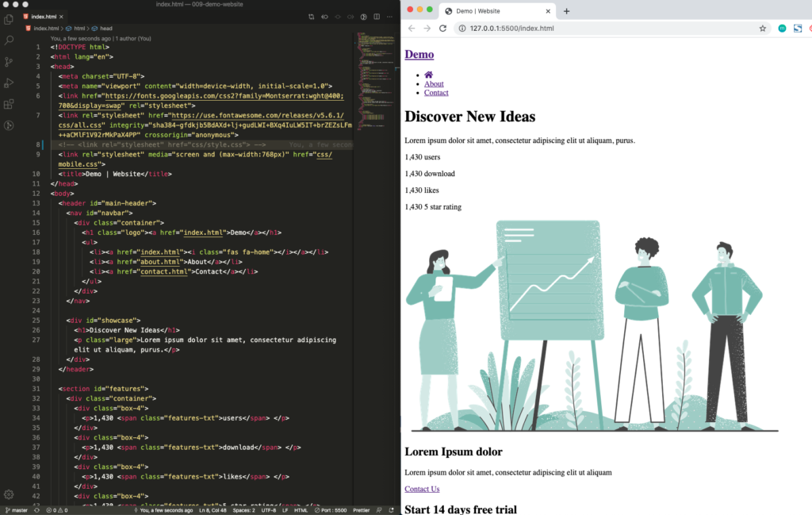Click the About link on the webpage
812x515 pixels.
[434, 84]
